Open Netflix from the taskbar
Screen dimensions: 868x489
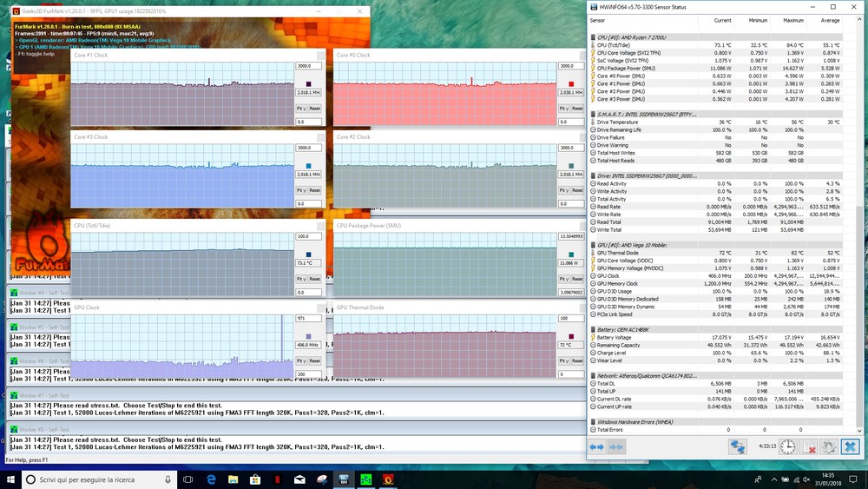[x=278, y=479]
